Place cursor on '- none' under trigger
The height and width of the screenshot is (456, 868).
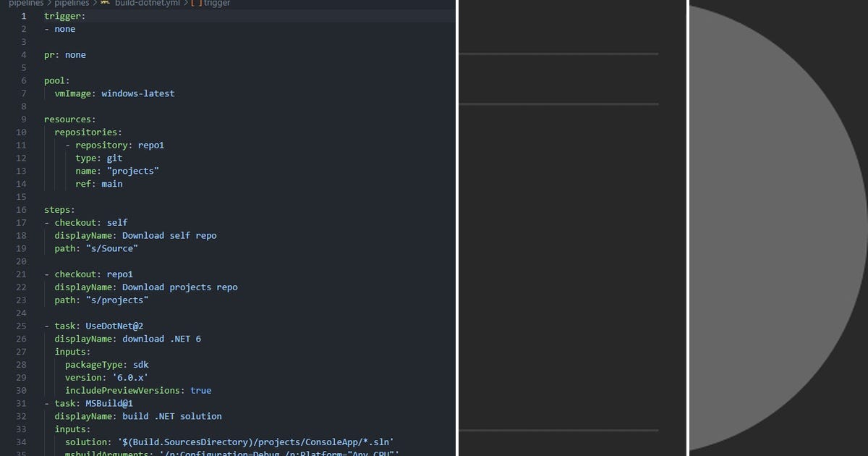click(59, 29)
